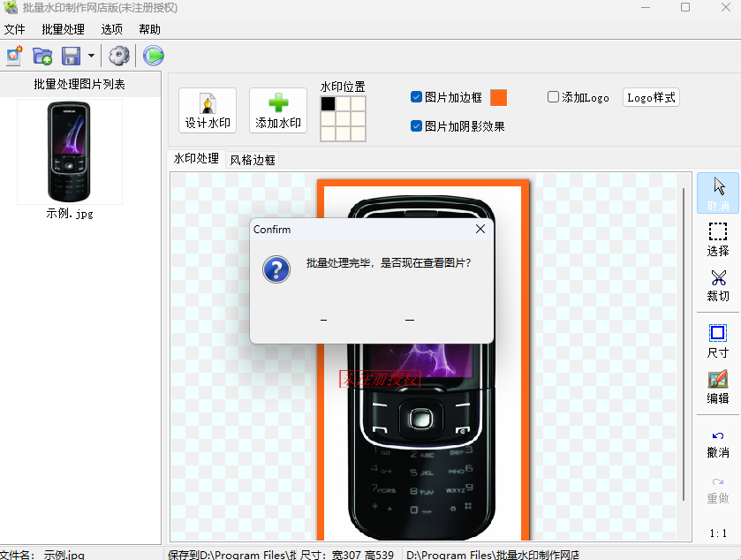Click the red 未注册授权 watermark on image

[380, 379]
